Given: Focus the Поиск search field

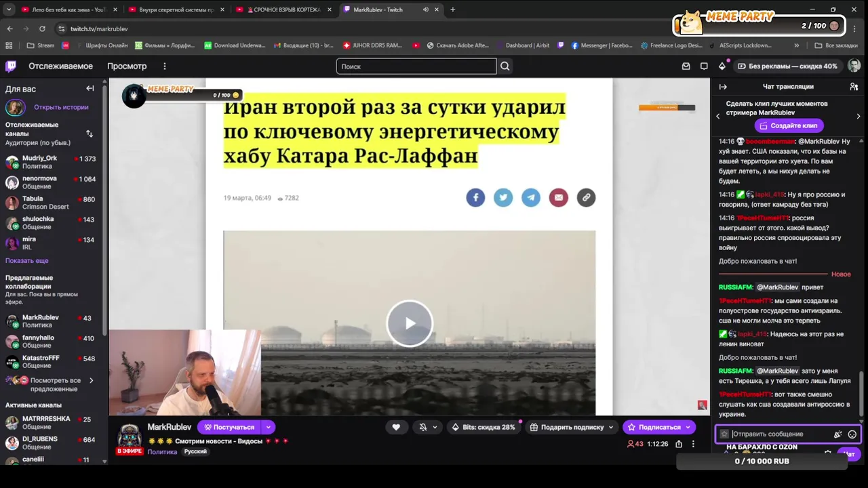Looking at the screenshot, I should pos(416,66).
